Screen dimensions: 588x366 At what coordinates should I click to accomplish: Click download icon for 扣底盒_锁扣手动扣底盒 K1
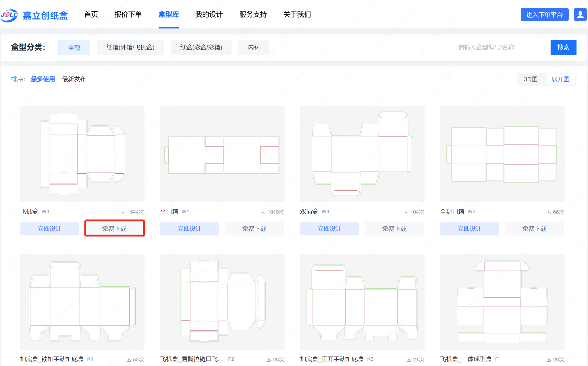pos(129,360)
